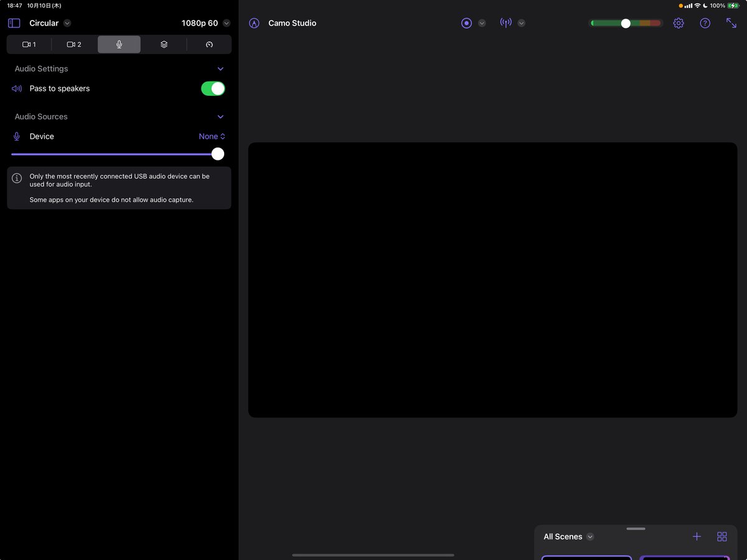The image size is (747, 560).
Task: Adjust the audio level meter slider
Action: (626, 23)
